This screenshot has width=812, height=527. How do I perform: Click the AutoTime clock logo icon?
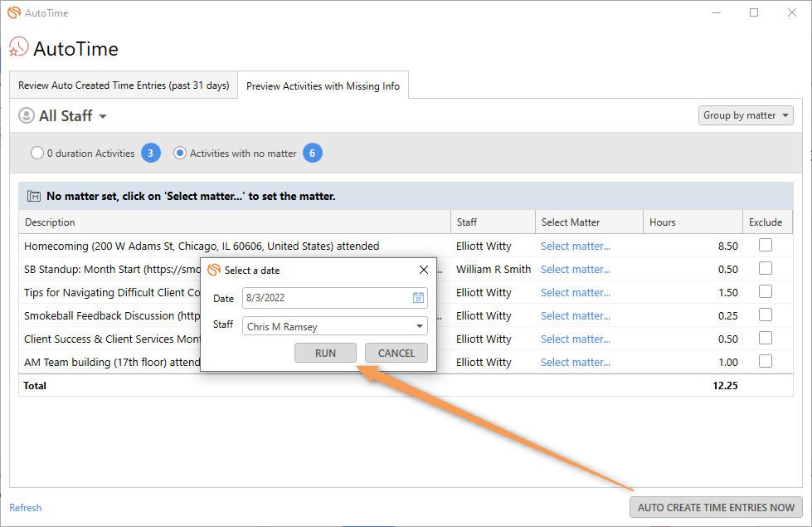click(x=18, y=47)
